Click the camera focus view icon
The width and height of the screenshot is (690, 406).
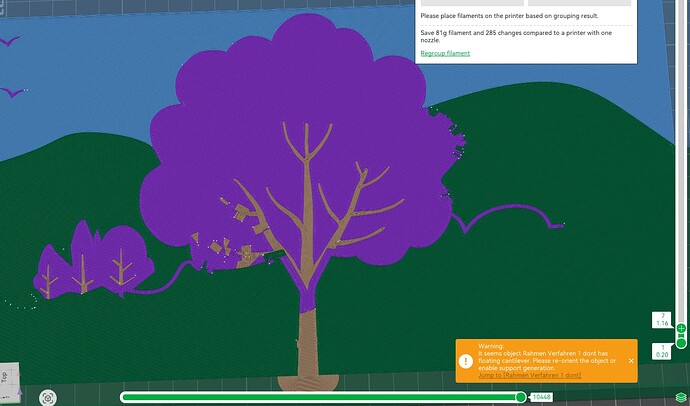tap(48, 398)
